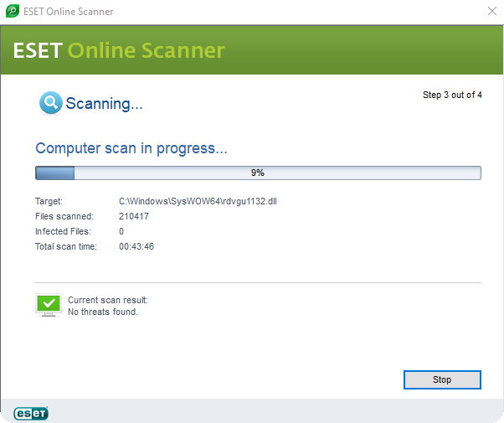Click the total scan time 00:43:46

(136, 246)
